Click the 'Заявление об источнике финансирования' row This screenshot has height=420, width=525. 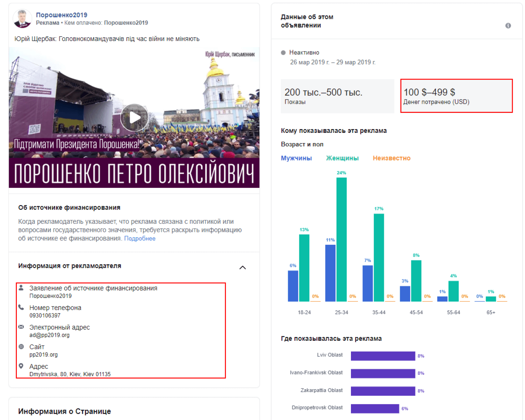click(93, 292)
